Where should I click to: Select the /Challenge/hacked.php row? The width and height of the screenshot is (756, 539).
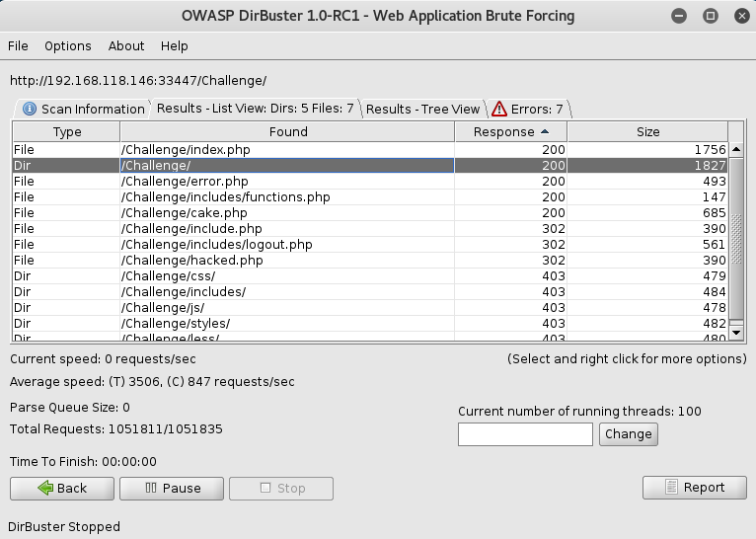tap(370, 261)
